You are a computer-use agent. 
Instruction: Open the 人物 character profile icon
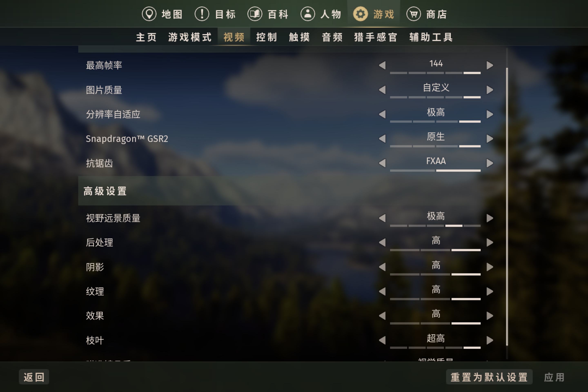pos(307,14)
